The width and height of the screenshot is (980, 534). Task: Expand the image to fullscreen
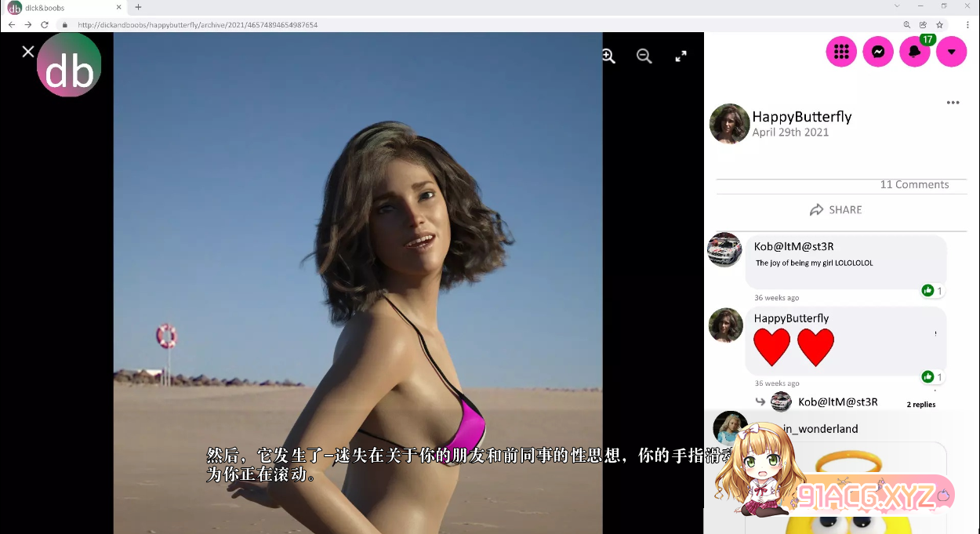click(x=680, y=56)
